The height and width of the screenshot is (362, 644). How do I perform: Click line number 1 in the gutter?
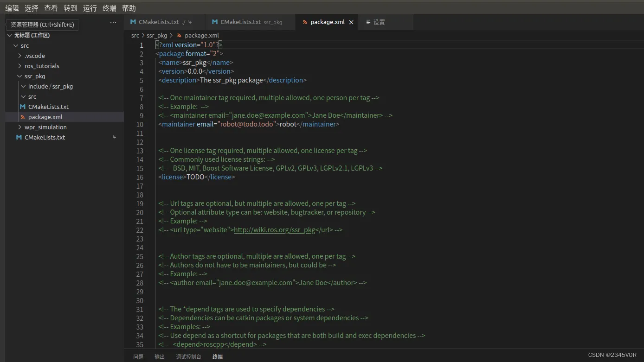pos(142,45)
